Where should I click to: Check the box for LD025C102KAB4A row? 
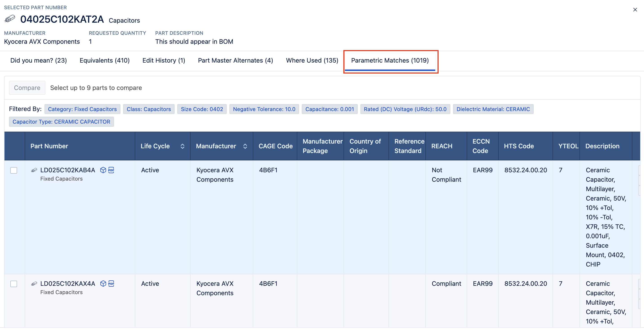tap(14, 170)
